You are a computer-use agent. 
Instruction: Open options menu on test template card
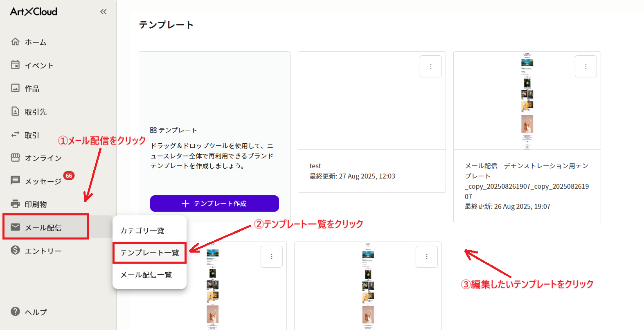coord(431,66)
